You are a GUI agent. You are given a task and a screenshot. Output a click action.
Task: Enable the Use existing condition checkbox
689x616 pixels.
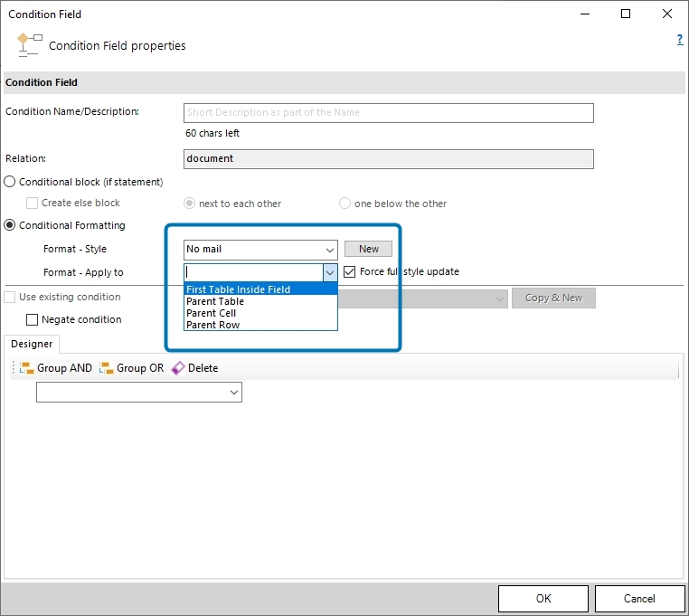coord(10,297)
